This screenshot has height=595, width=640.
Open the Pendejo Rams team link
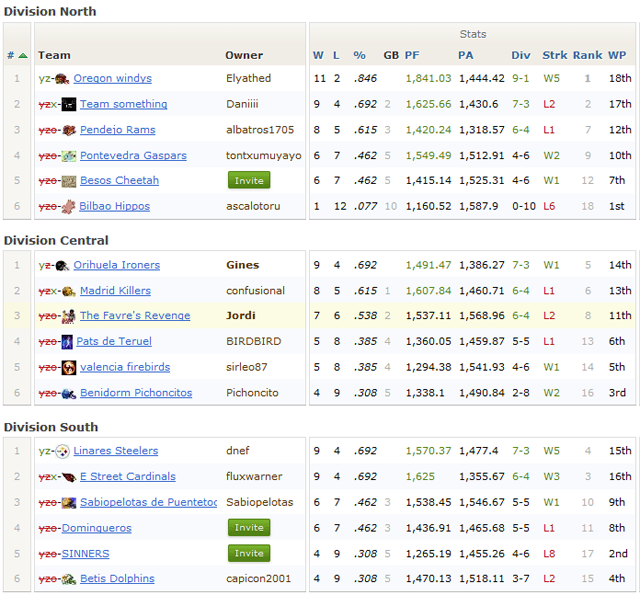[x=118, y=130]
